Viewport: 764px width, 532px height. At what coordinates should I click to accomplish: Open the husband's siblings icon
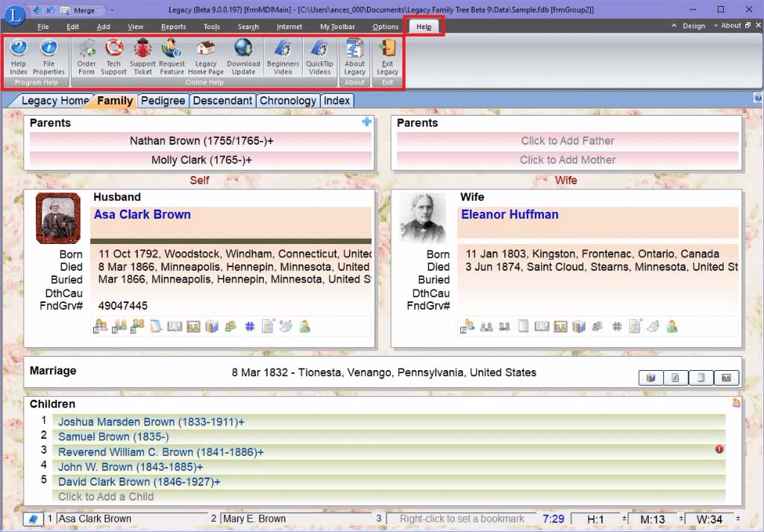coord(137,326)
